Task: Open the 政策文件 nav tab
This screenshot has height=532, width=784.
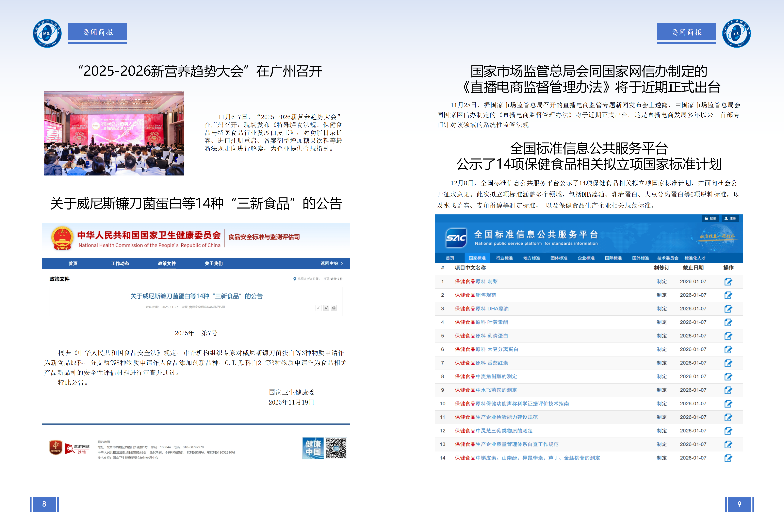Action: (167, 263)
